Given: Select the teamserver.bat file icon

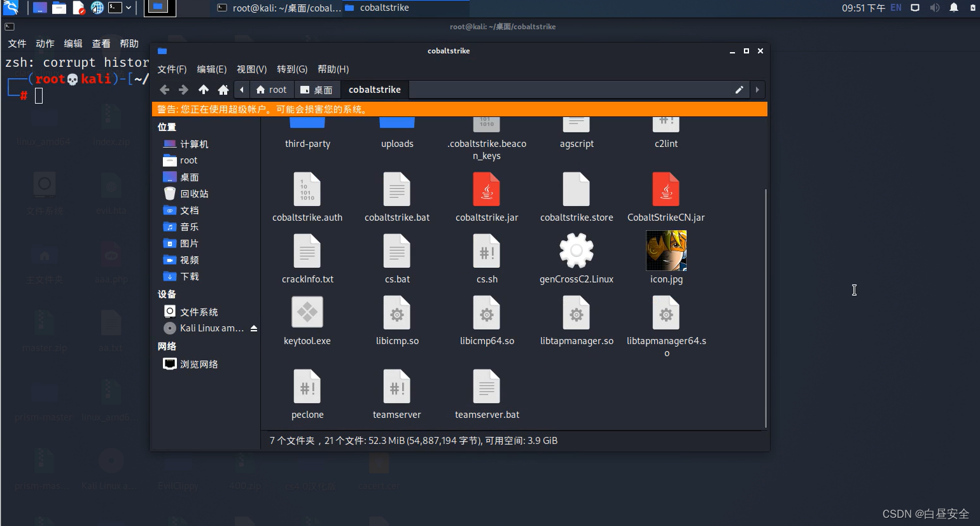Looking at the screenshot, I should (x=487, y=387).
